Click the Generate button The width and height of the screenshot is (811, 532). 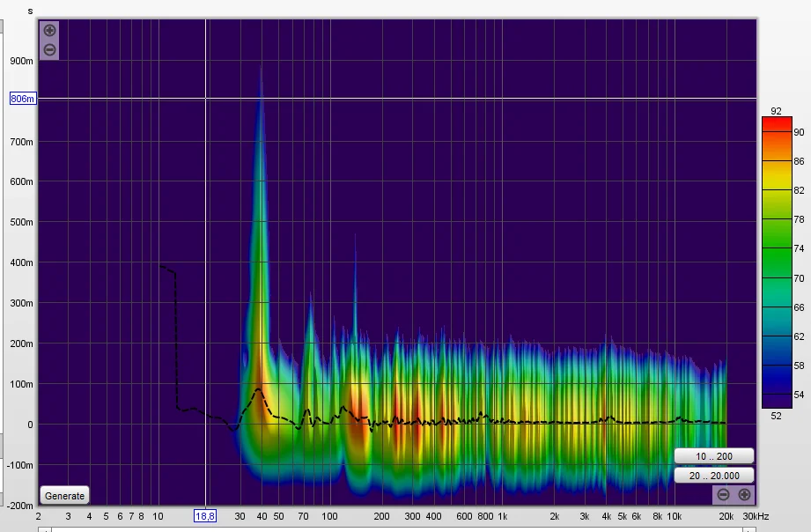pyautogui.click(x=64, y=496)
